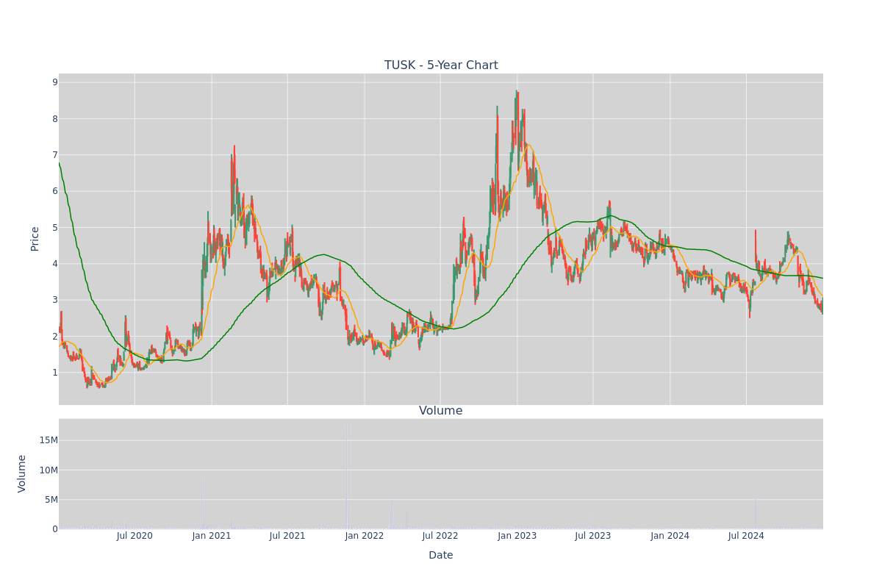Viewport: 882px width, 588px height.
Task: Click the chart title "TUSK - 5-Year Chart"
Action: 441,65
